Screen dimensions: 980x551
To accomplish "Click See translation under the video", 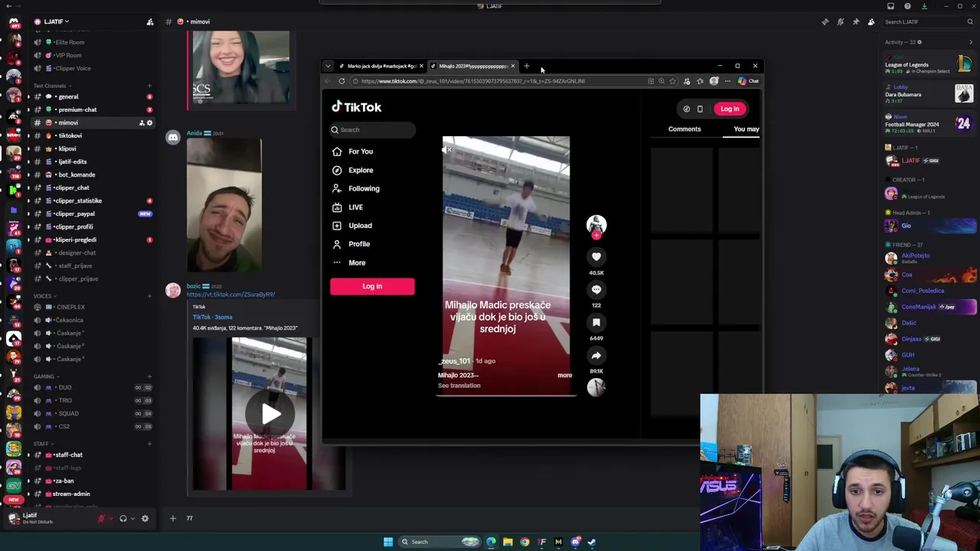I will [459, 386].
